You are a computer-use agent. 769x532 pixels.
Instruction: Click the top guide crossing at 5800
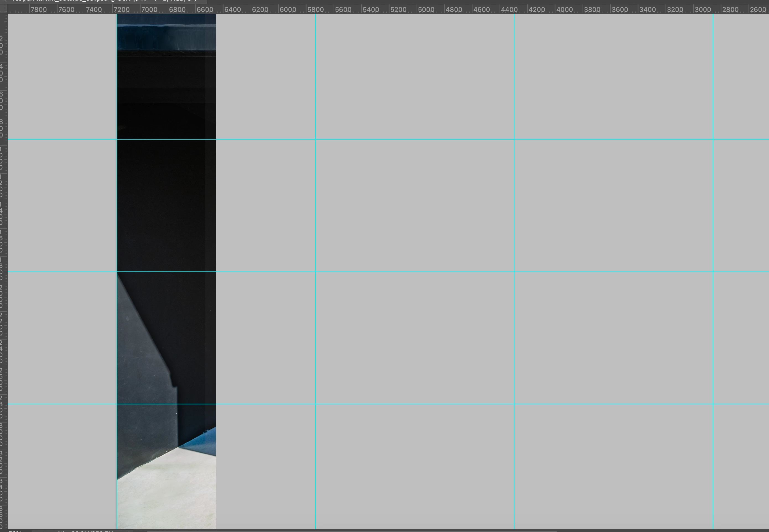(315, 139)
